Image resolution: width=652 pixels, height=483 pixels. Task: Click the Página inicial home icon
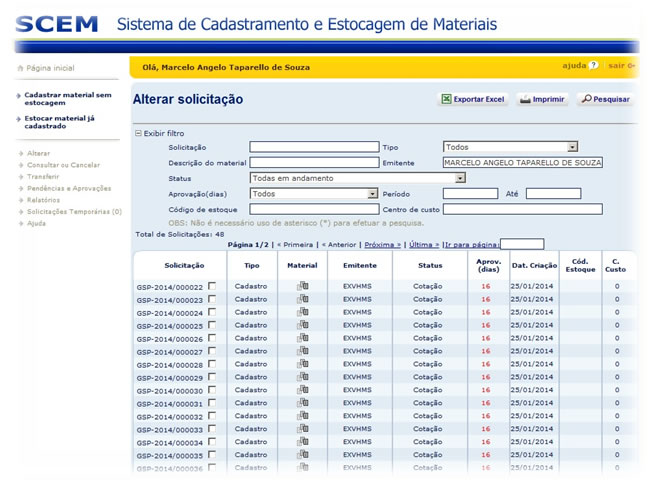click(x=20, y=68)
